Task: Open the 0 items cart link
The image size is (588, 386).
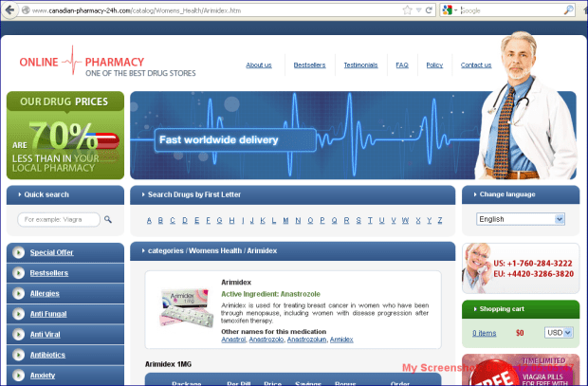Action: (485, 333)
